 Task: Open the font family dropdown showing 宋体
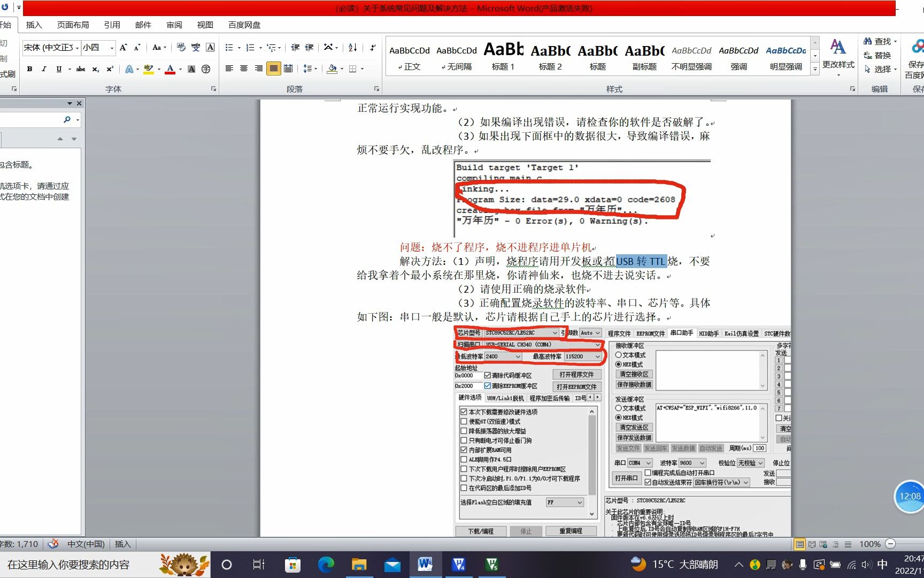click(x=76, y=48)
